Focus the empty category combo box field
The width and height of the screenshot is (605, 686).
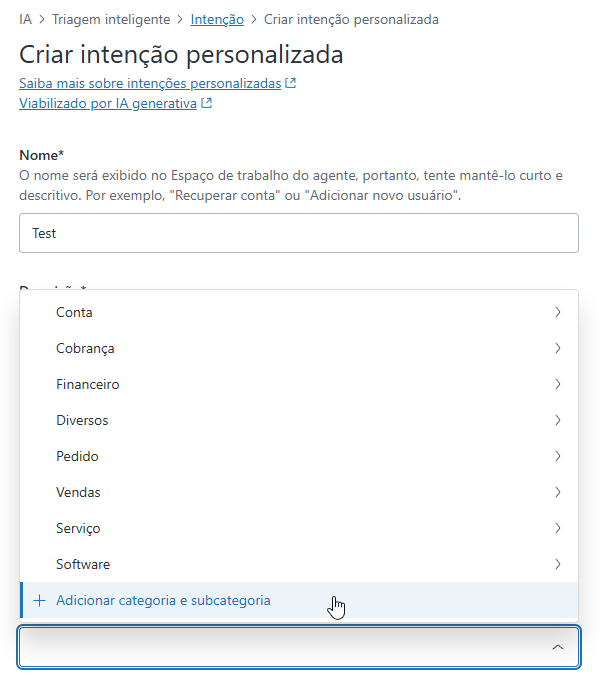pyautogui.click(x=299, y=647)
